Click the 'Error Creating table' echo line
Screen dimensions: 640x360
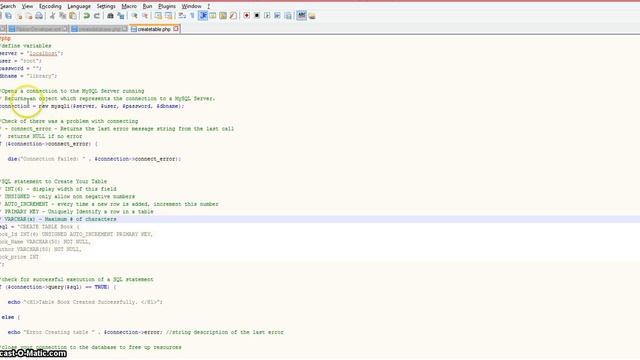(145, 332)
